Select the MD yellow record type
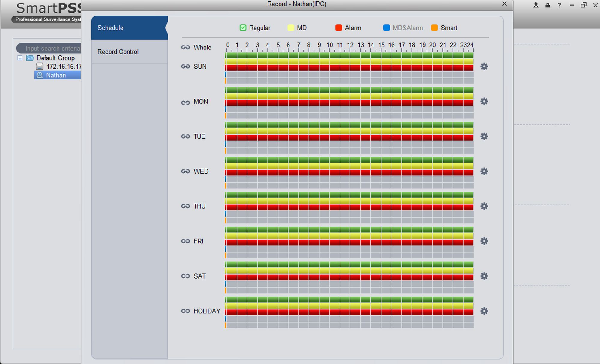The height and width of the screenshot is (364, 600). pyautogui.click(x=291, y=28)
